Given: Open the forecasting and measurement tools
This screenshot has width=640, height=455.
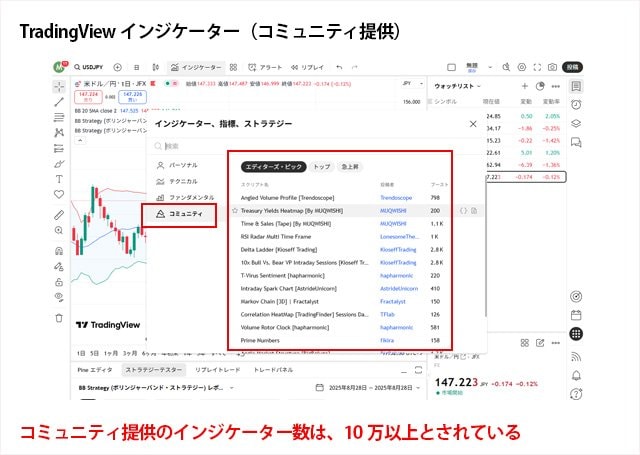Looking at the screenshot, I should pos(59,148).
